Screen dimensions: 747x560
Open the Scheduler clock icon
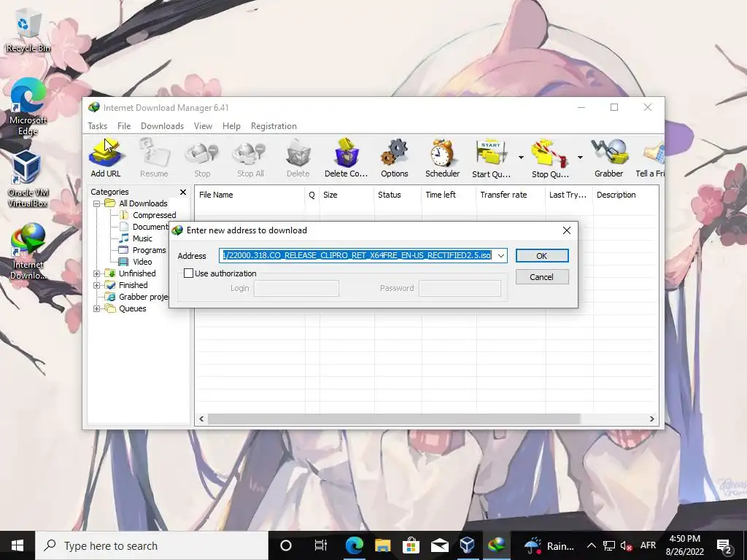443,158
